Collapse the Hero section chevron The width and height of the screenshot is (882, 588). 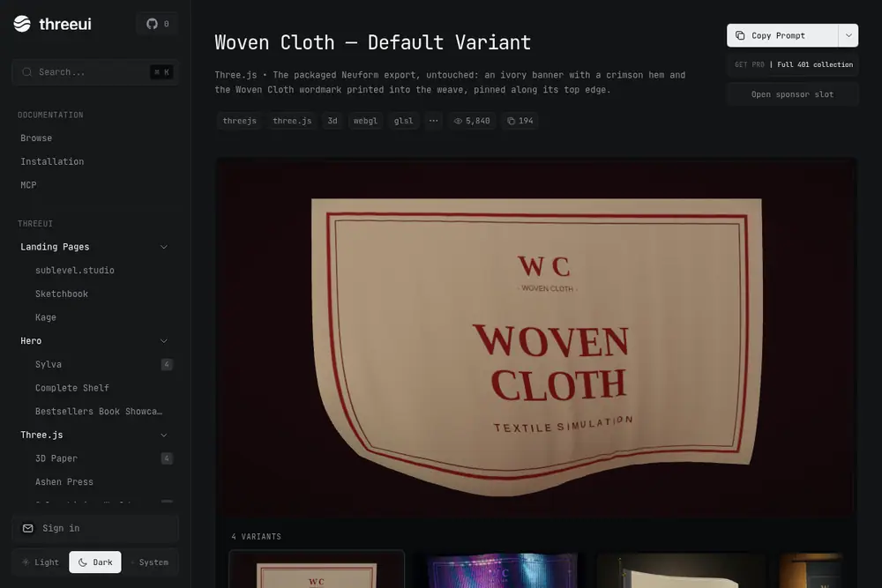point(164,340)
